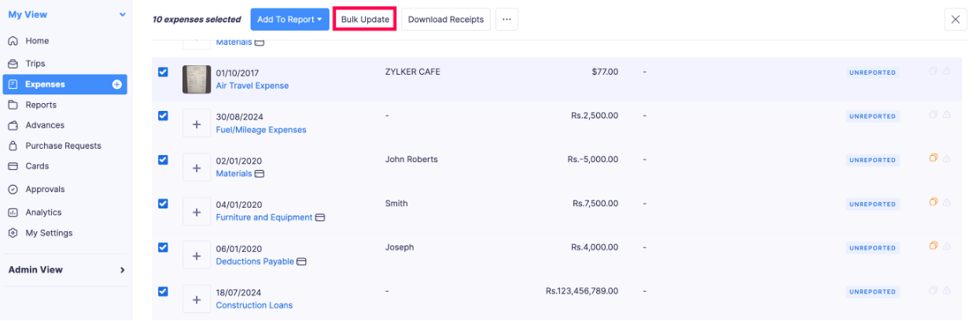Open Purchase Requests from the sidebar
This screenshot has width=980, height=321.
63,146
